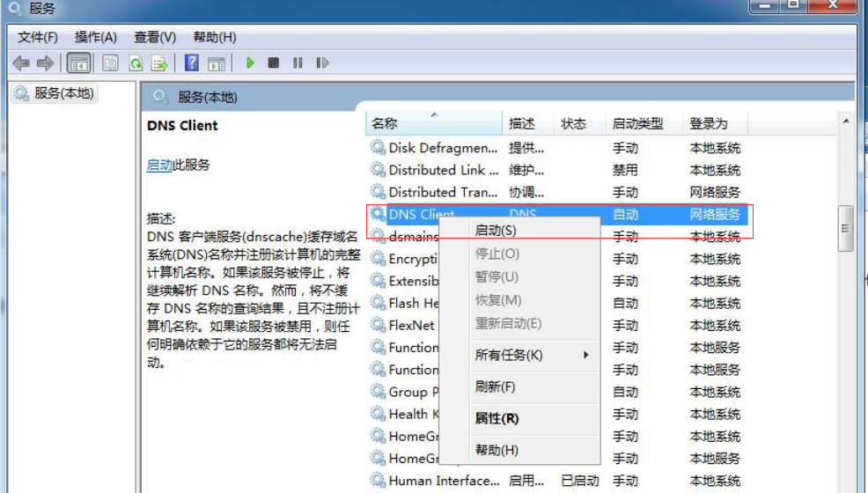Click the Group P service name
This screenshot has width=868, height=493.
pyautogui.click(x=414, y=392)
